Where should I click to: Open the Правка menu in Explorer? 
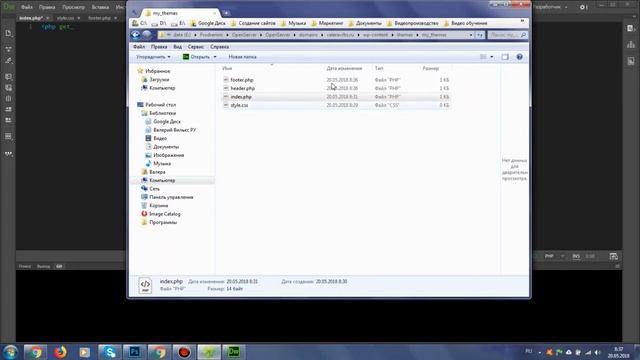pyautogui.click(x=159, y=47)
